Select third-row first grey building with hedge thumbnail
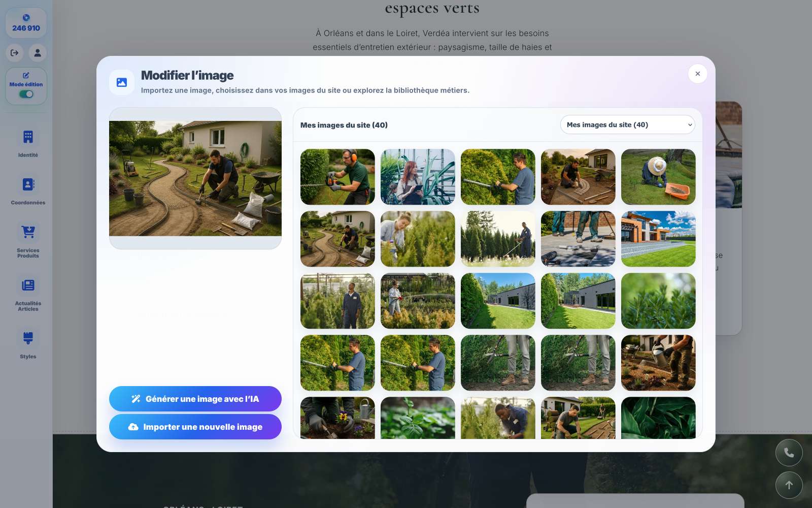 point(498,301)
